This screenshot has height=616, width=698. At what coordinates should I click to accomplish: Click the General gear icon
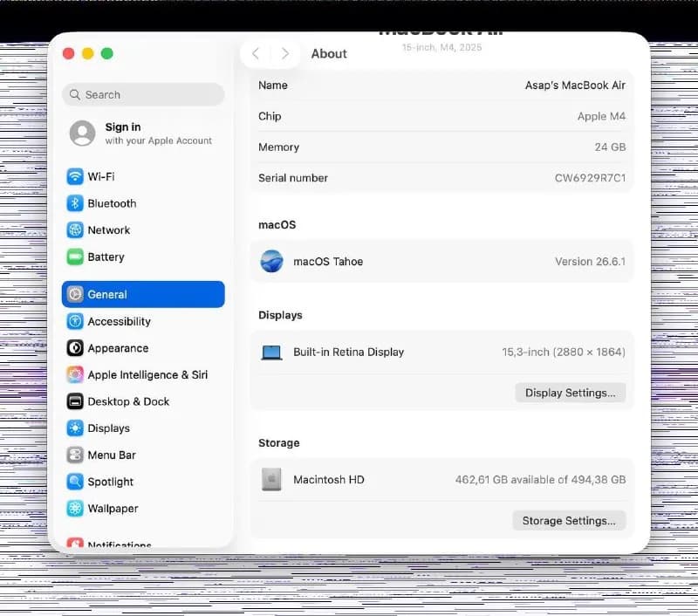click(75, 294)
